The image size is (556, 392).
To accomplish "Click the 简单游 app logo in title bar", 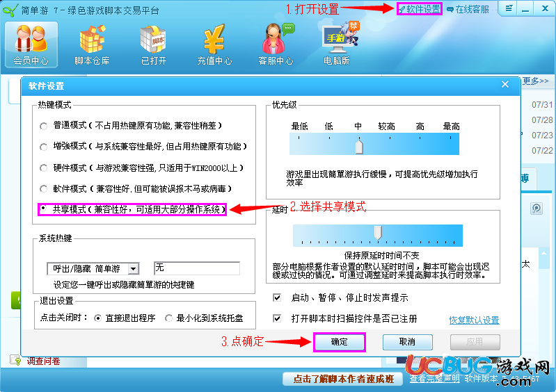I will click(x=10, y=10).
